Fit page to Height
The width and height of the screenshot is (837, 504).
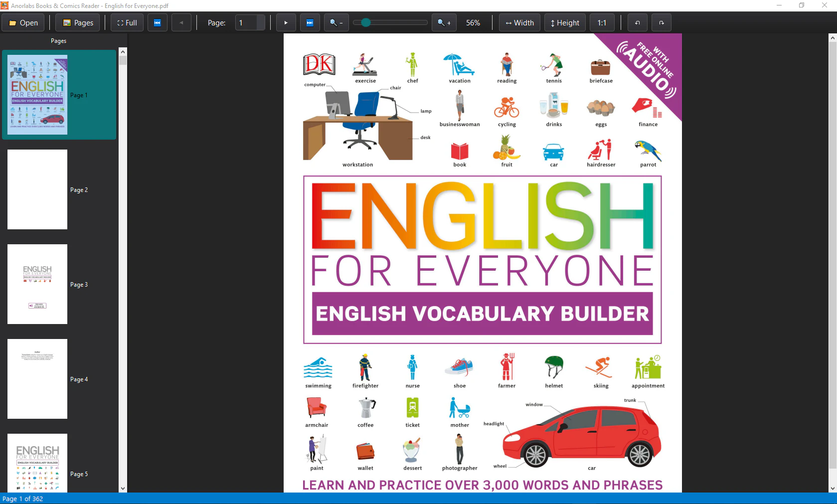pos(565,23)
